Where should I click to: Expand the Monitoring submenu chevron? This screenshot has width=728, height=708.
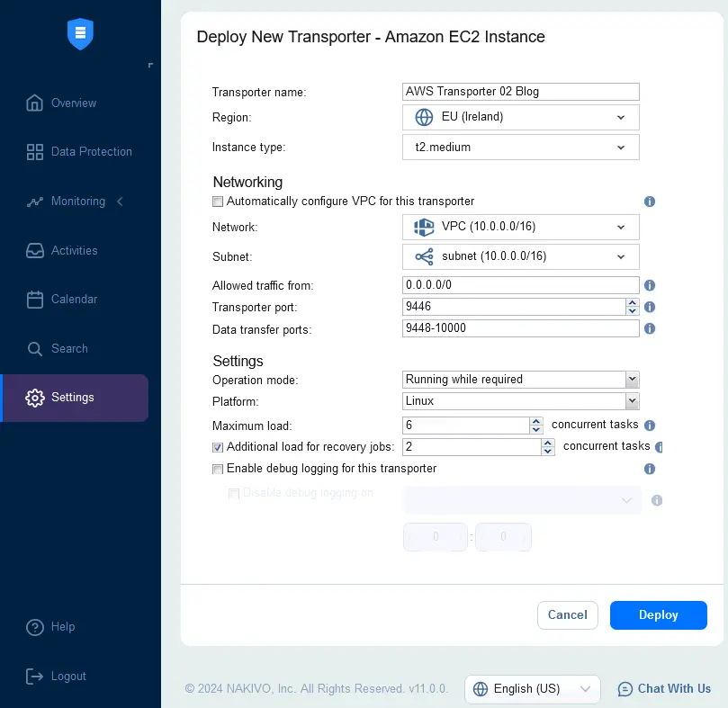120,202
